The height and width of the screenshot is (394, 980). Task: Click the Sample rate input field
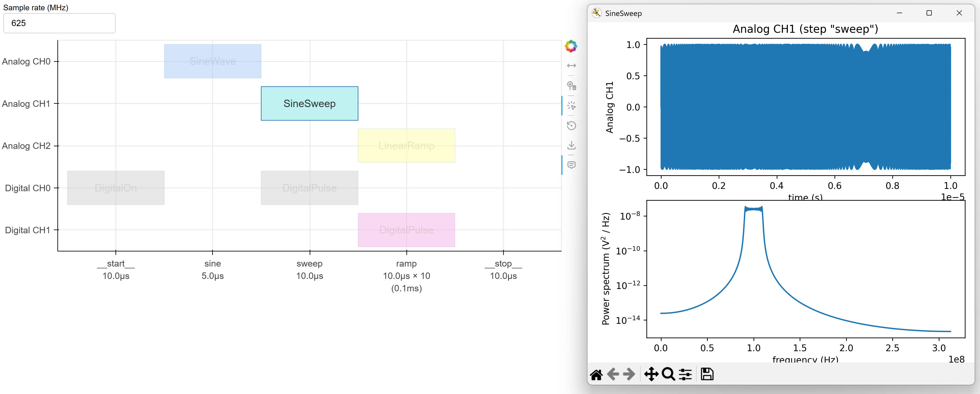click(59, 23)
